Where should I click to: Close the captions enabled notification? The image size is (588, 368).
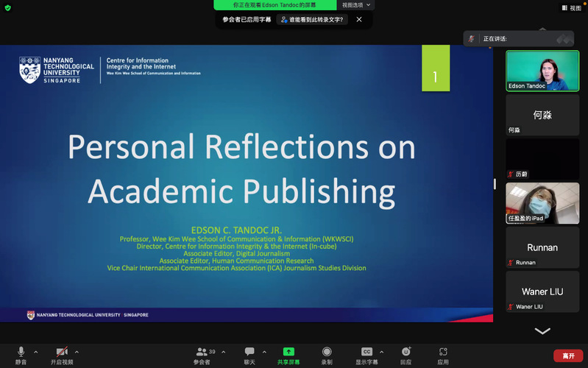359,20
